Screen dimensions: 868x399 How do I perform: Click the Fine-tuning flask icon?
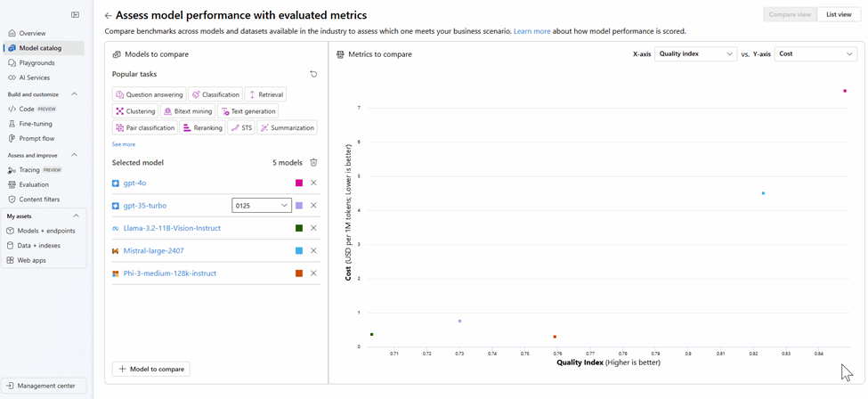tap(12, 124)
